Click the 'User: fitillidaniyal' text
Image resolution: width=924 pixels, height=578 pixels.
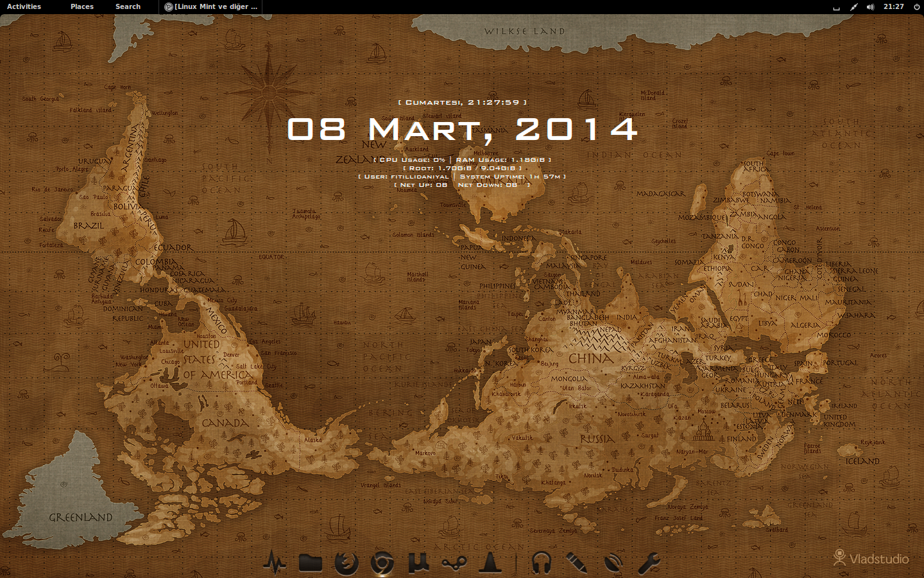click(407, 177)
